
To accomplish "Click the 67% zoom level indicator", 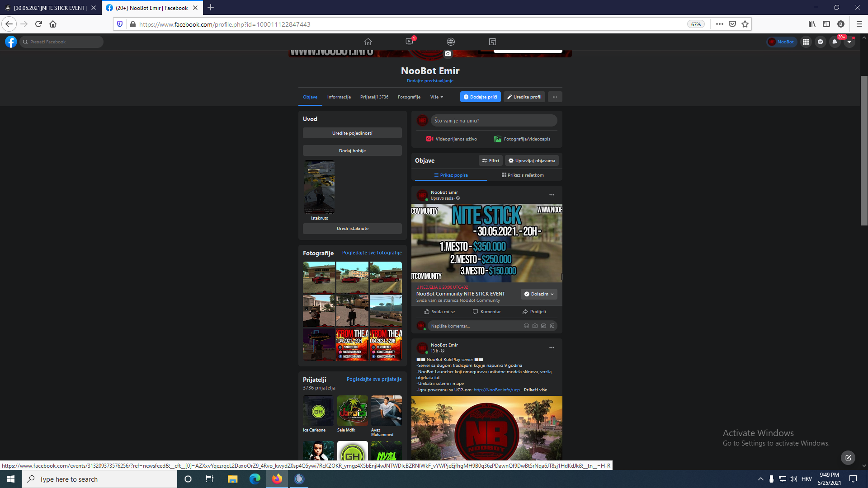I will [696, 24].
